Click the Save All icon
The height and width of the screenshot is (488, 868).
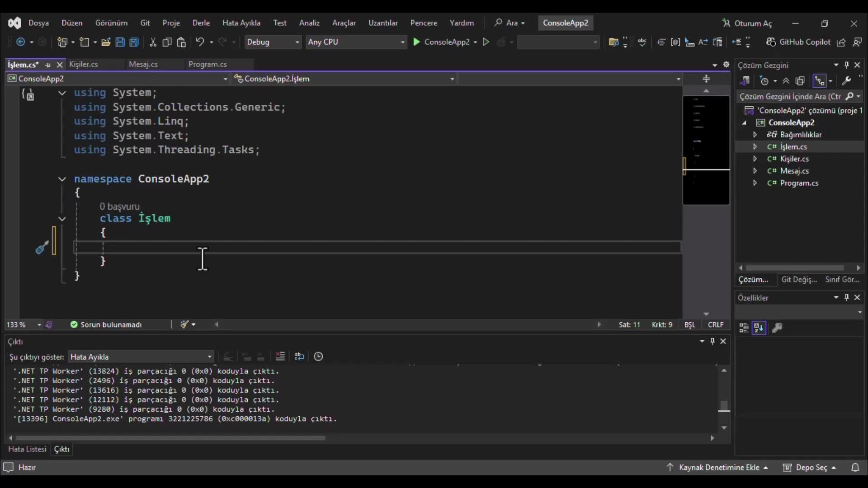click(134, 42)
